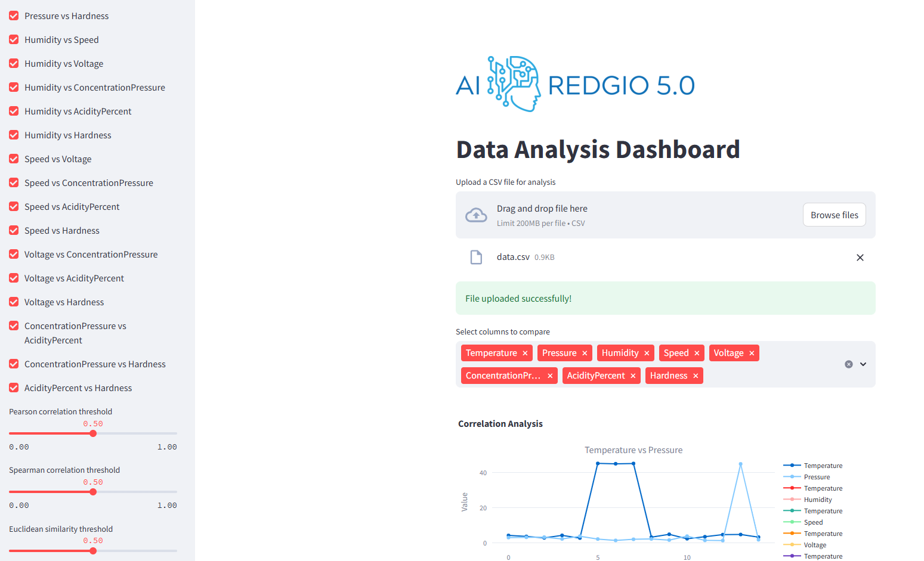Click the AI REDGIO 5.0 logo
This screenshot has width=924, height=561.
click(x=574, y=83)
